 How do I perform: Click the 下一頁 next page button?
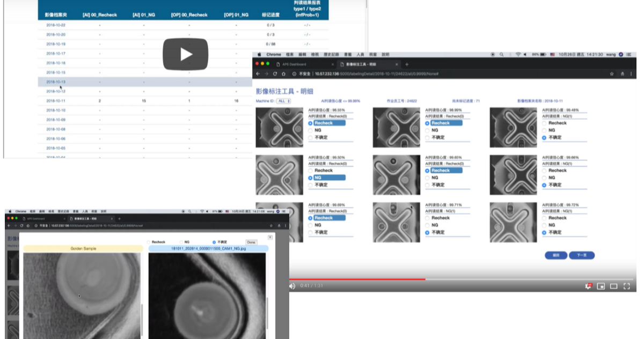[582, 255]
